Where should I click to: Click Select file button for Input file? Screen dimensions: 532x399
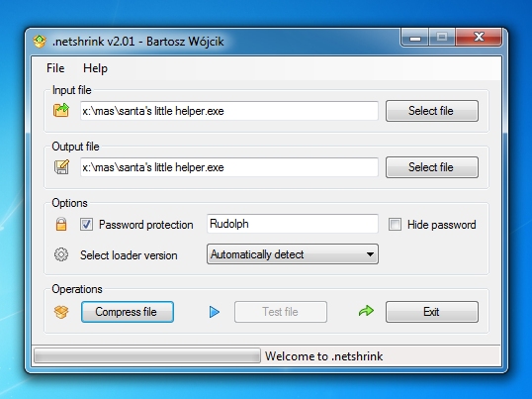(432, 111)
